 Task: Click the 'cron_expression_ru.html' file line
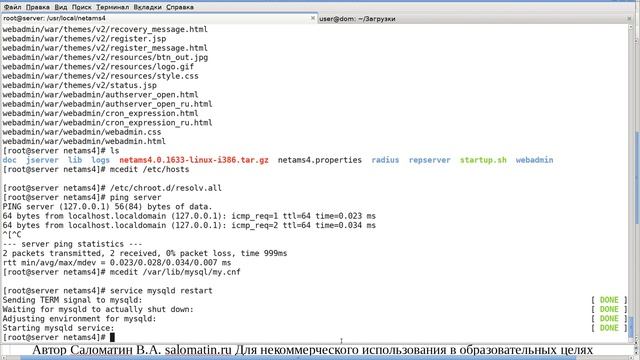pyautogui.click(x=107, y=123)
